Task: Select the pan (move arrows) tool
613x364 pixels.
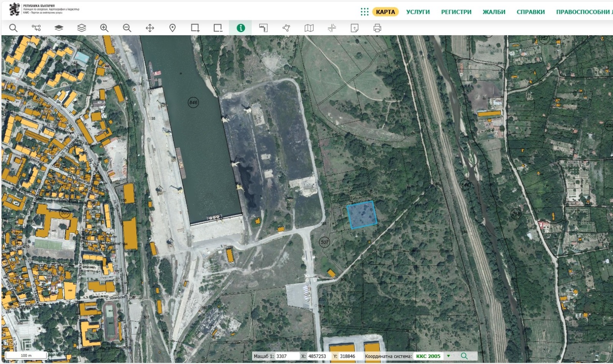Action: tap(150, 28)
